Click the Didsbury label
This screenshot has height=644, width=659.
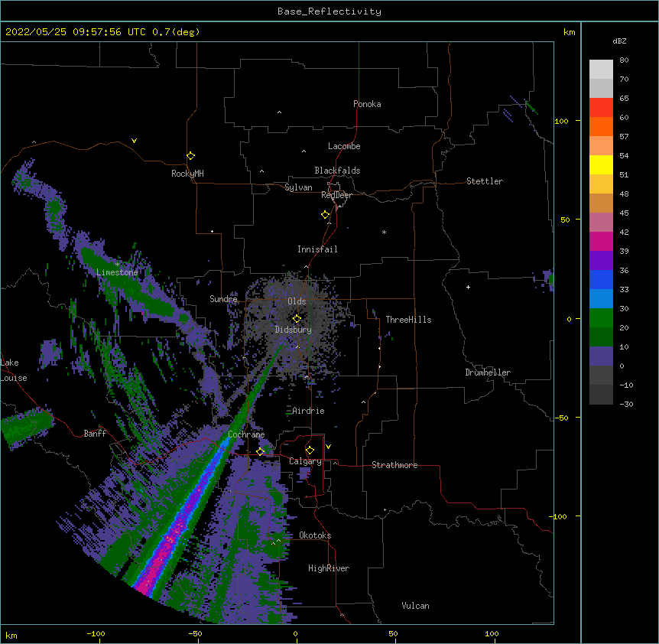pyautogui.click(x=294, y=330)
